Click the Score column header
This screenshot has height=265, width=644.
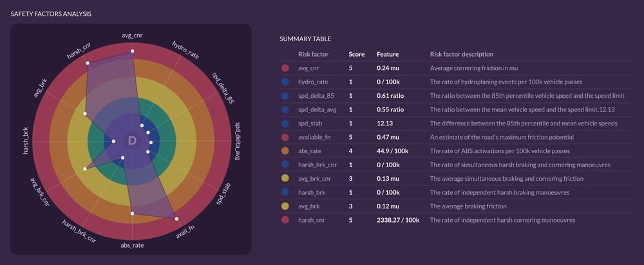click(x=357, y=54)
